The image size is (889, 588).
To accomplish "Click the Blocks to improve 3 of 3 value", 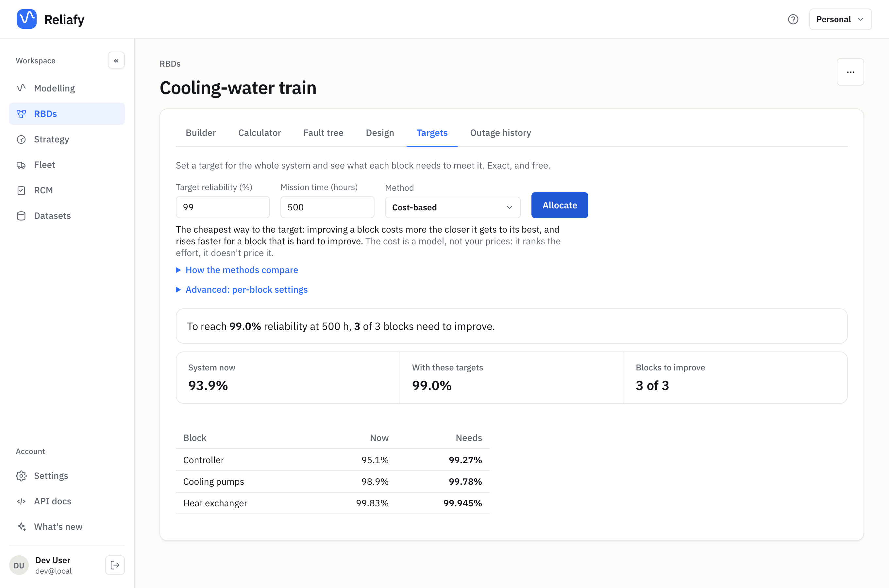I will click(652, 385).
